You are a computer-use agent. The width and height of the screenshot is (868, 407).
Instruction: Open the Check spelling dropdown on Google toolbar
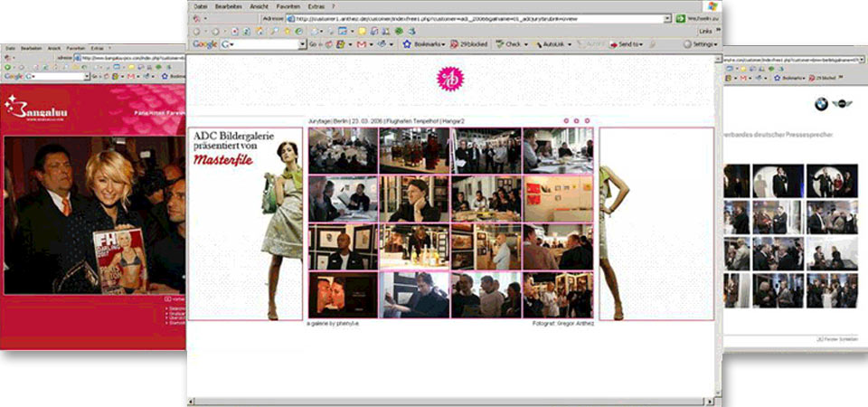(510, 44)
